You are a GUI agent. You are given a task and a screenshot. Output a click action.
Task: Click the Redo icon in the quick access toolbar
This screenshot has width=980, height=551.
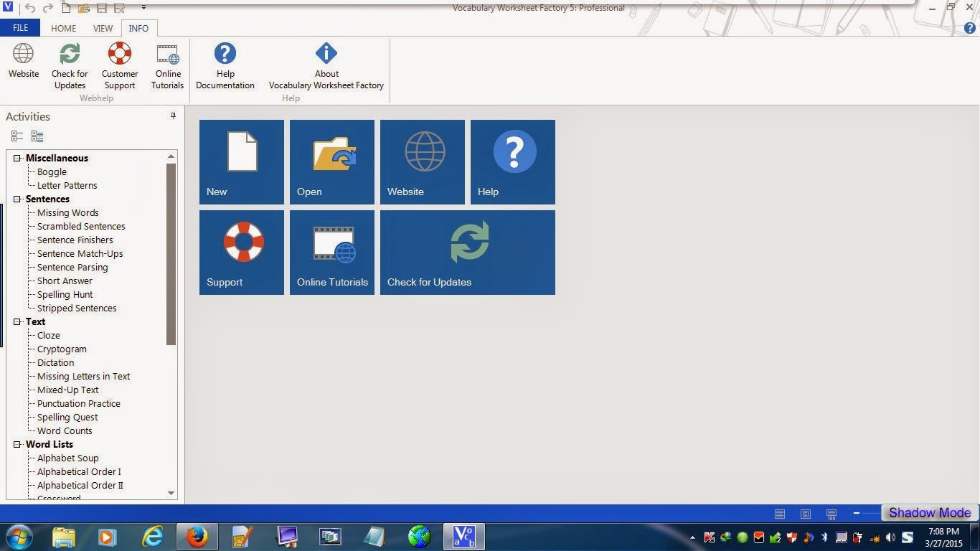coord(48,8)
